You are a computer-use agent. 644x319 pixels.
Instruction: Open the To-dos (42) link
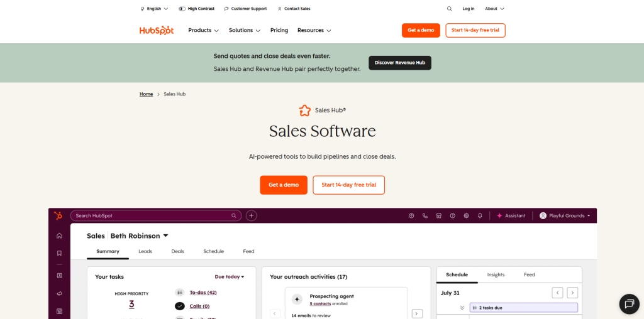click(203, 293)
